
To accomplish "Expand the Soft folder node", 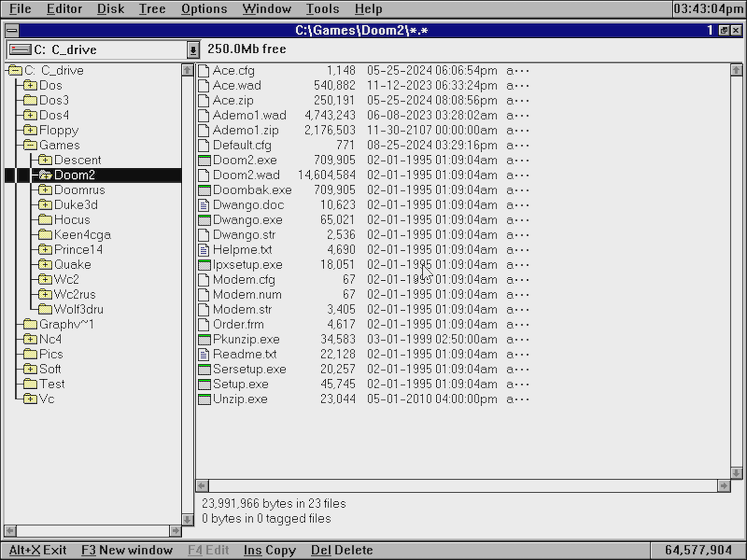I will [x=30, y=369].
